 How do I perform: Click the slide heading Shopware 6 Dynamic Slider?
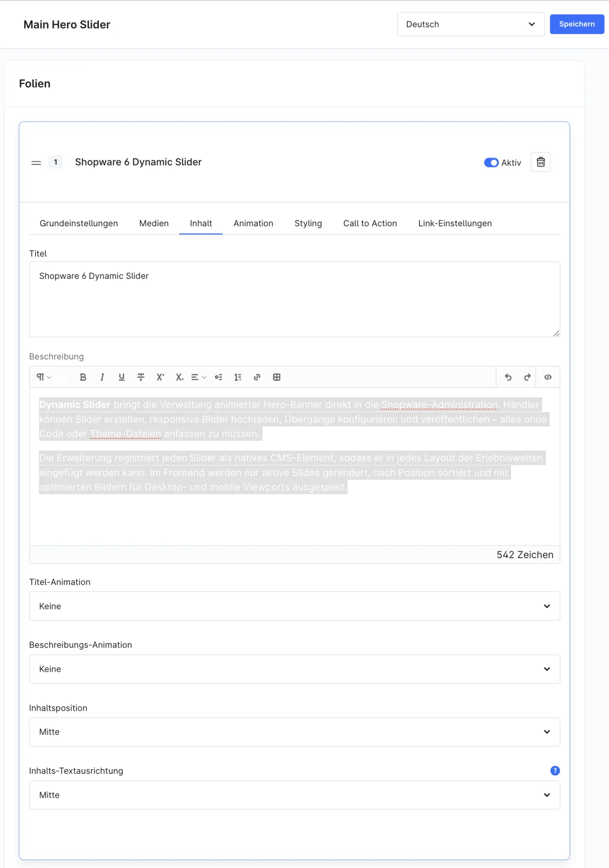pyautogui.click(x=138, y=162)
